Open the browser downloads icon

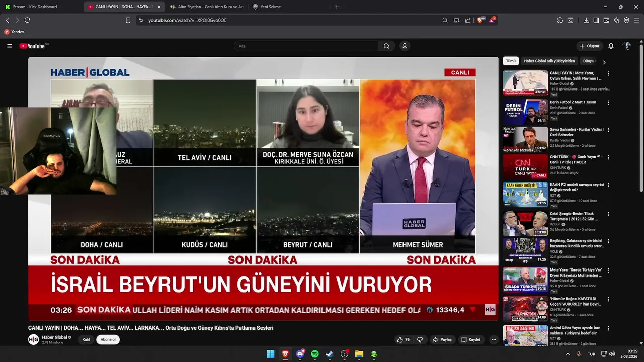pyautogui.click(x=586, y=20)
